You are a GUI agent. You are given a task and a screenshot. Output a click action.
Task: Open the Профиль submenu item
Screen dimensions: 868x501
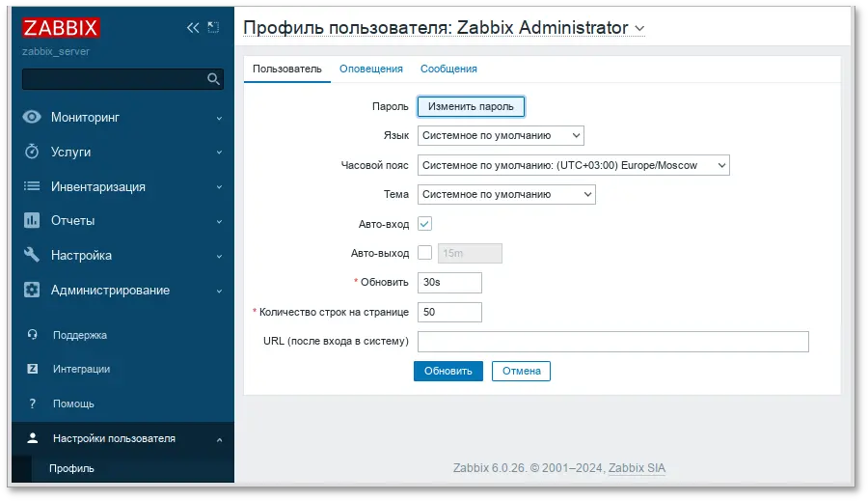pos(71,468)
